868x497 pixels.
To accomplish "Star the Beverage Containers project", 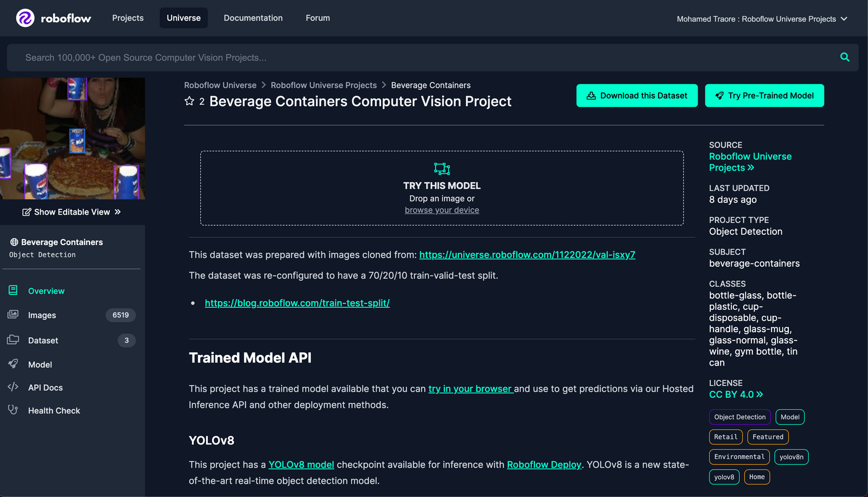I will pyautogui.click(x=189, y=101).
